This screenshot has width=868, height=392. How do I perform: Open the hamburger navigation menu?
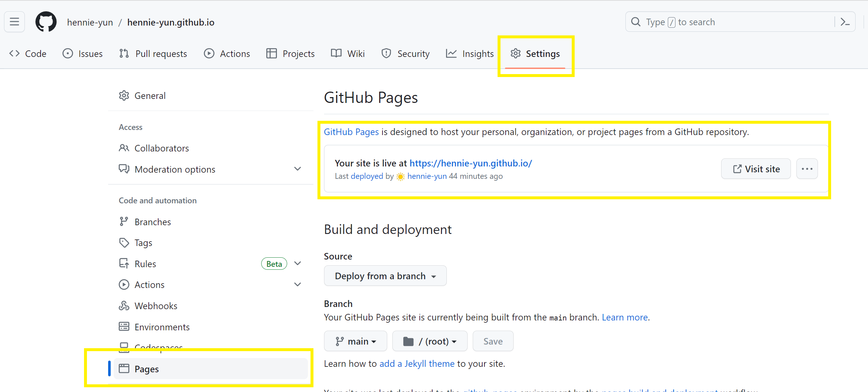pos(15,22)
